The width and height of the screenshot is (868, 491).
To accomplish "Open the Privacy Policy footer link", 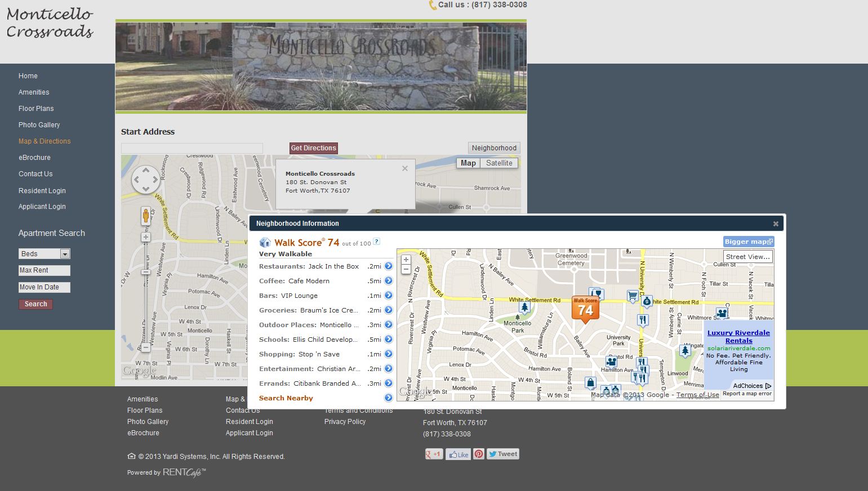I will (x=345, y=422).
